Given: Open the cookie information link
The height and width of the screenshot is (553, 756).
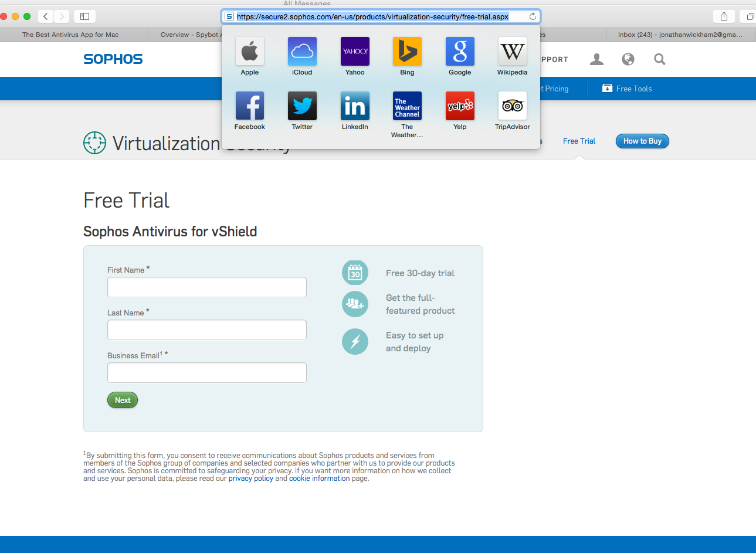Looking at the screenshot, I should [x=319, y=479].
